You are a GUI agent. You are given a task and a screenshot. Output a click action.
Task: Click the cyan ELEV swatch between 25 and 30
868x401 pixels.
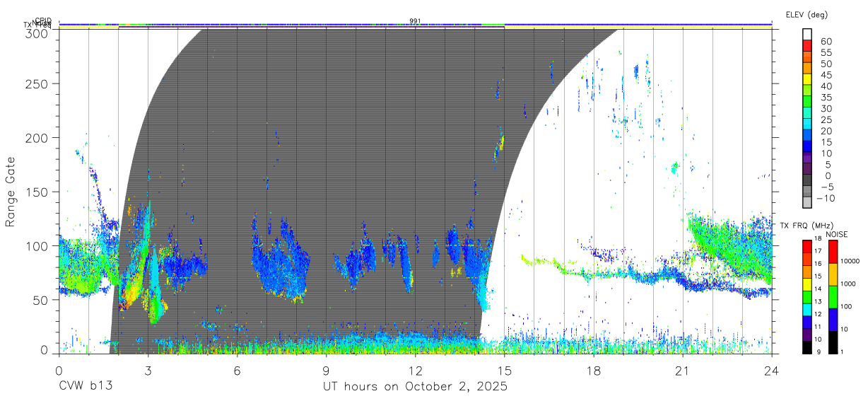coord(807,114)
